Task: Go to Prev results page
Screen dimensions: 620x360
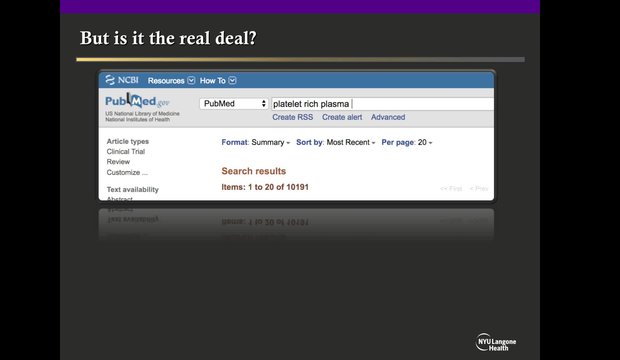Action: tap(479, 188)
